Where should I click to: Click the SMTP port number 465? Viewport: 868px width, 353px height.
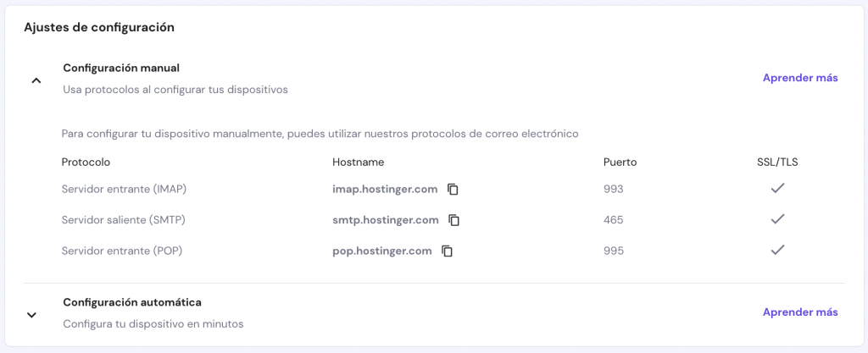pyautogui.click(x=613, y=220)
